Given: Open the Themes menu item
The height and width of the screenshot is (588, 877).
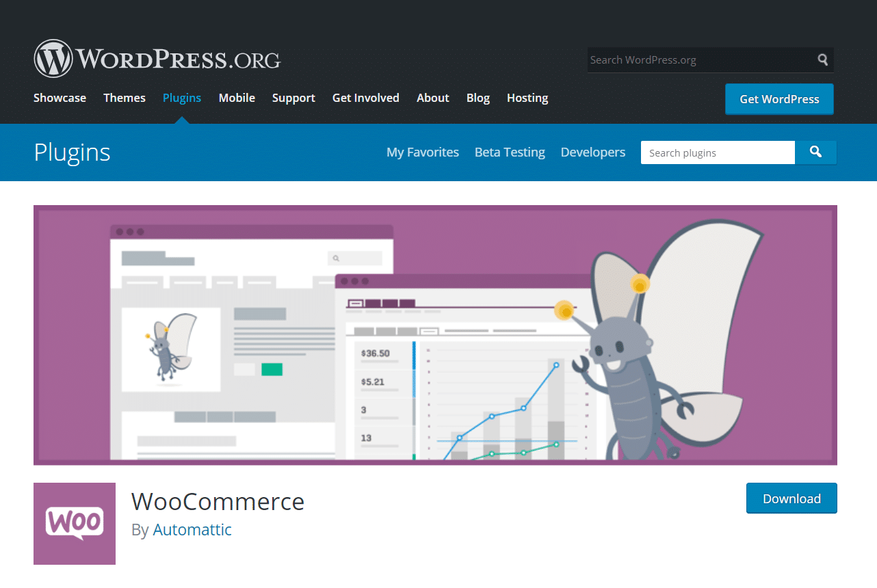Looking at the screenshot, I should [125, 98].
